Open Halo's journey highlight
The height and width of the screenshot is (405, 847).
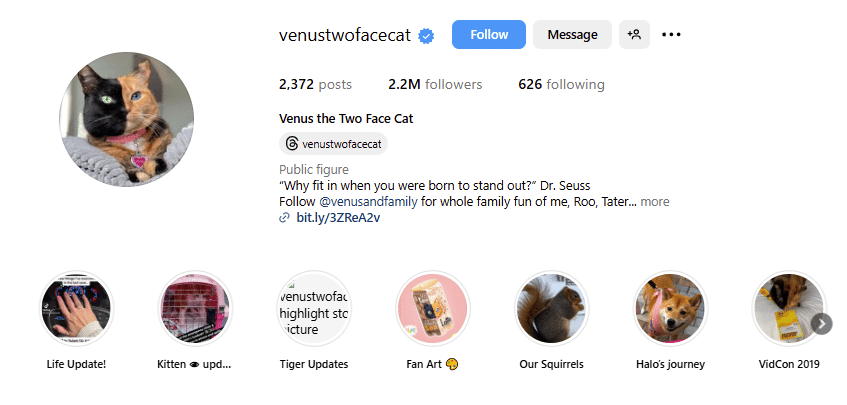670,307
